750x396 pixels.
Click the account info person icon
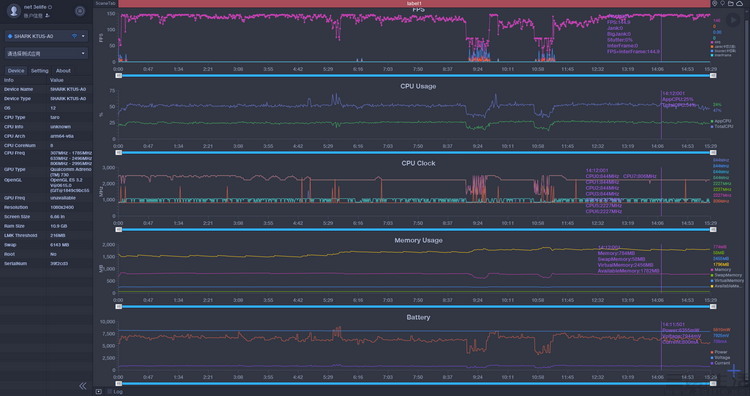(x=47, y=16)
